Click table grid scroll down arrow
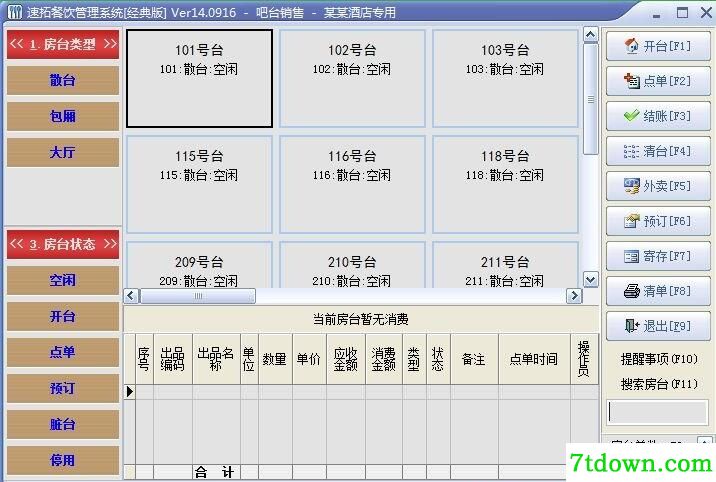 pos(590,280)
